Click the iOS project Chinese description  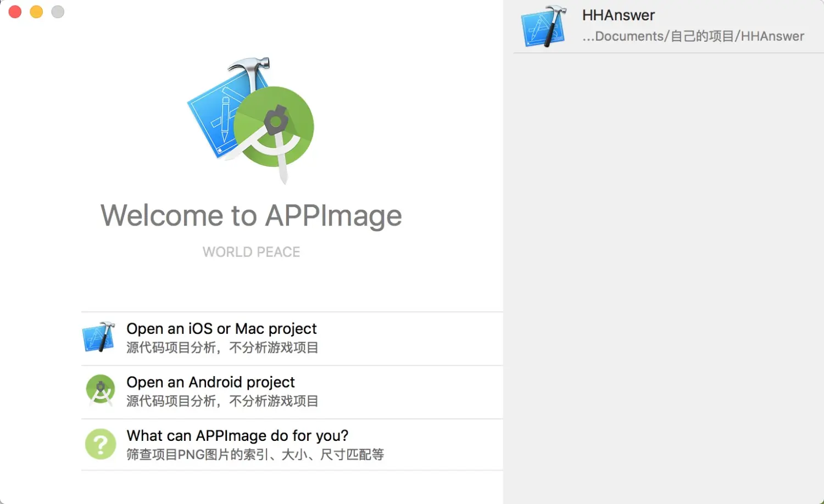pos(222,348)
